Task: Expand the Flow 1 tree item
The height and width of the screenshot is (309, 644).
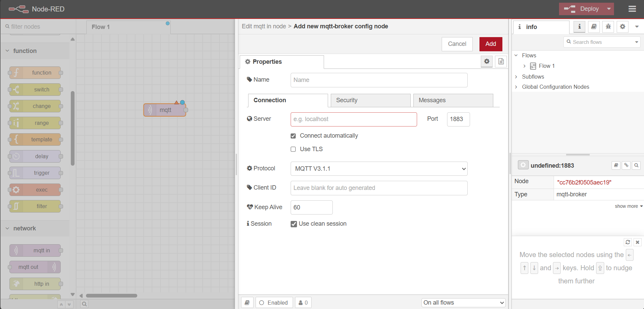Action: (524, 66)
